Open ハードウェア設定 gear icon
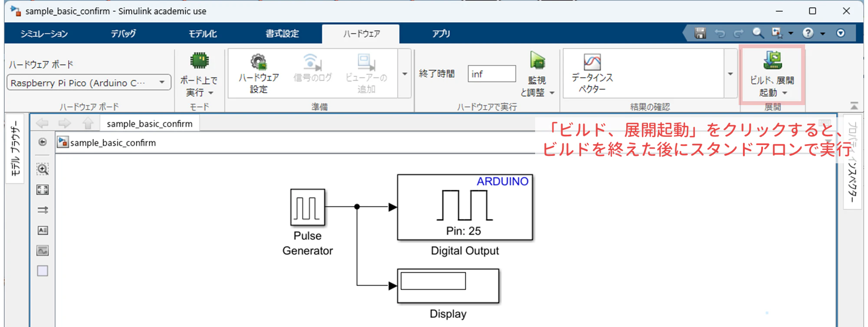The width and height of the screenshot is (868, 327). click(259, 62)
